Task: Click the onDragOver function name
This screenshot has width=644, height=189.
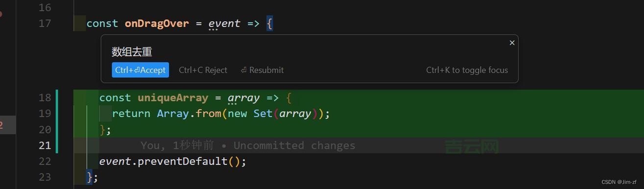Action: click(157, 24)
